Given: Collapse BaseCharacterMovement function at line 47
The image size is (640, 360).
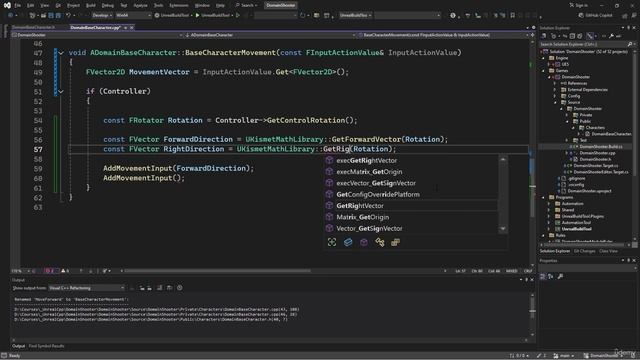Looking at the screenshot, I should coord(61,53).
